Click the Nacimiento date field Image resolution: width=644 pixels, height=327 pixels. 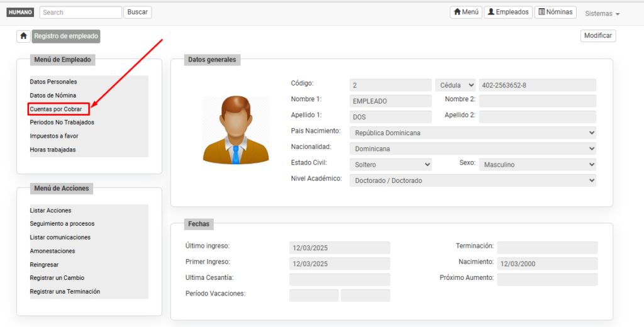[x=547, y=264]
